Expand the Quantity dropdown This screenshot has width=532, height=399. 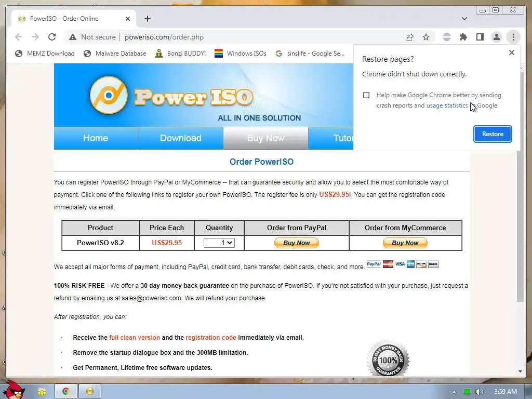(x=219, y=243)
